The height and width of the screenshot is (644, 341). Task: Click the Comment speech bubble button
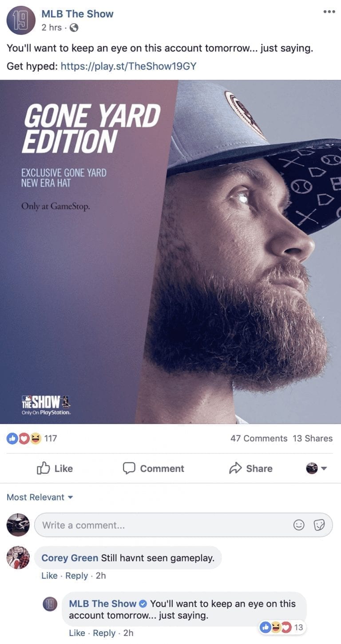(x=153, y=468)
